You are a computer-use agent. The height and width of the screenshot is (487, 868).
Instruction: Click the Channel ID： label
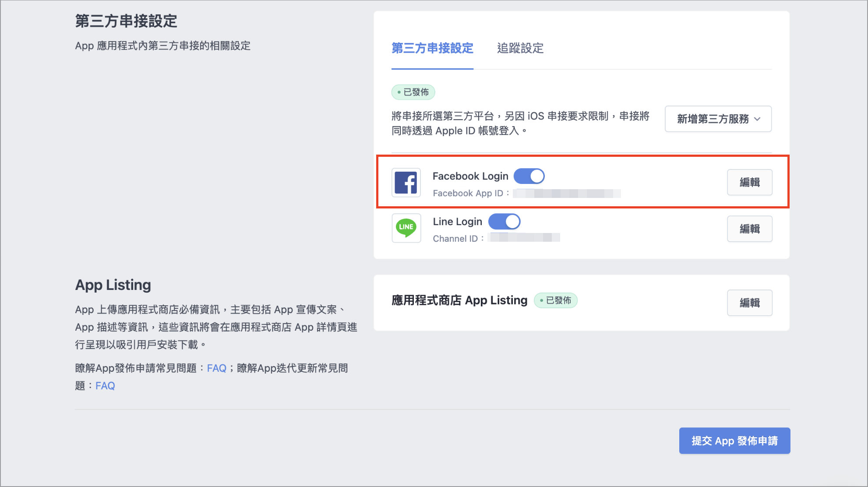pos(459,239)
